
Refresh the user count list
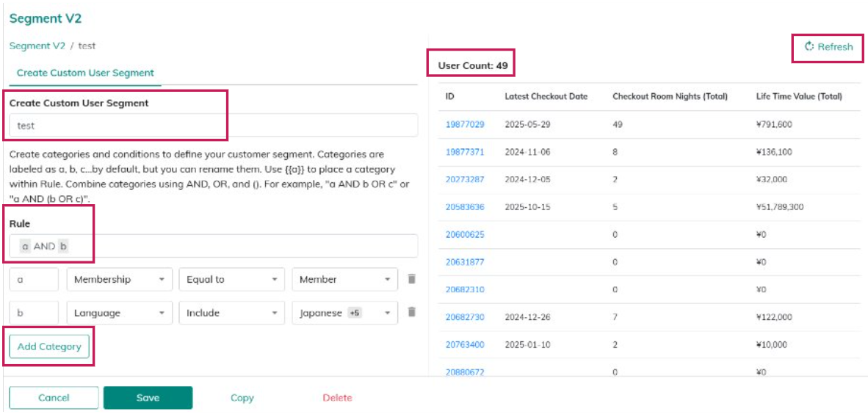pos(828,46)
